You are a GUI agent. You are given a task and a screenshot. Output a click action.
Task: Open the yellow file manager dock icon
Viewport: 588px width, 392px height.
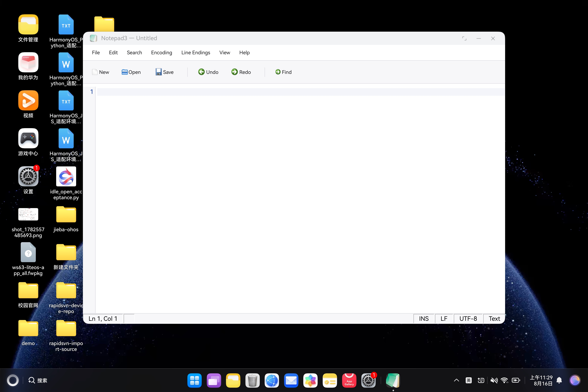pyautogui.click(x=233, y=381)
